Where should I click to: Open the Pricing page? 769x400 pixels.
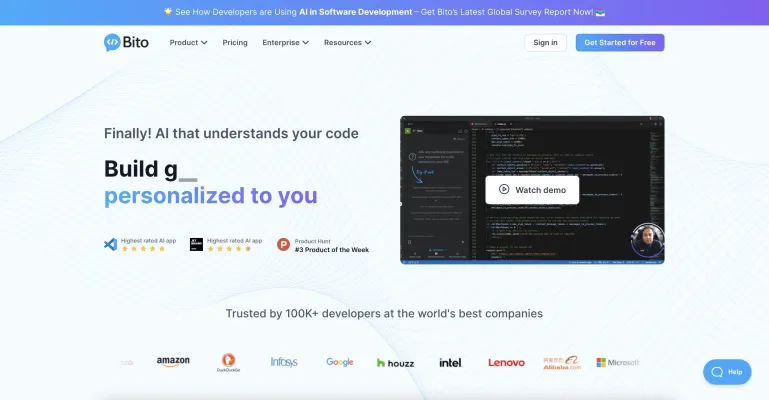[235, 43]
